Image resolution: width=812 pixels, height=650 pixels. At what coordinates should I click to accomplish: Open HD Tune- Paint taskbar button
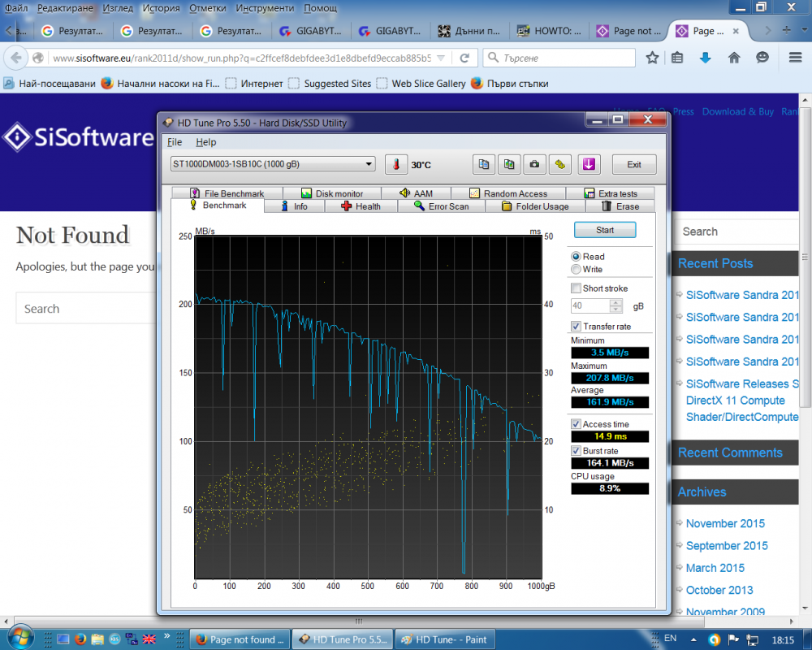(x=445, y=639)
